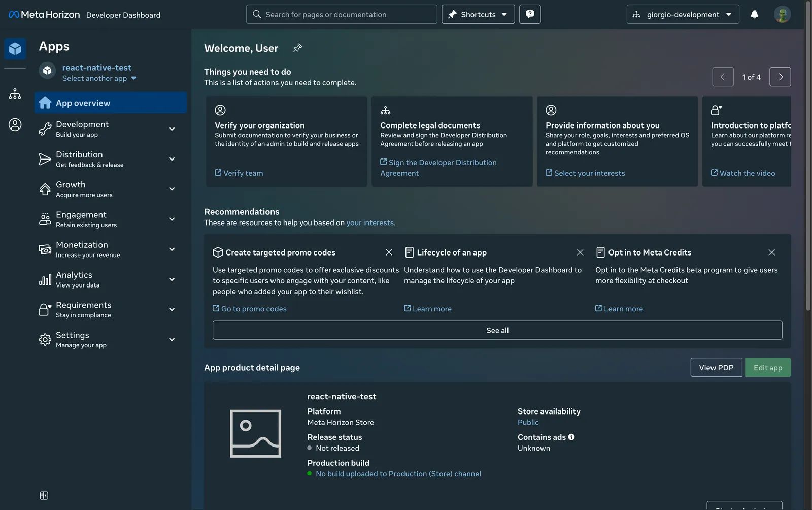The image size is (812, 510).
Task: Open the giorgio-development organization dropdown
Action: tap(683, 14)
